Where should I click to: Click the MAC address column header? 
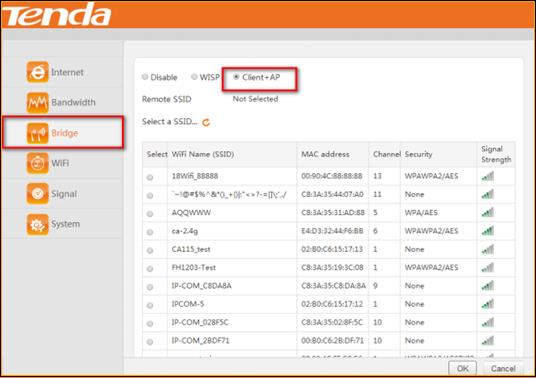click(x=325, y=154)
